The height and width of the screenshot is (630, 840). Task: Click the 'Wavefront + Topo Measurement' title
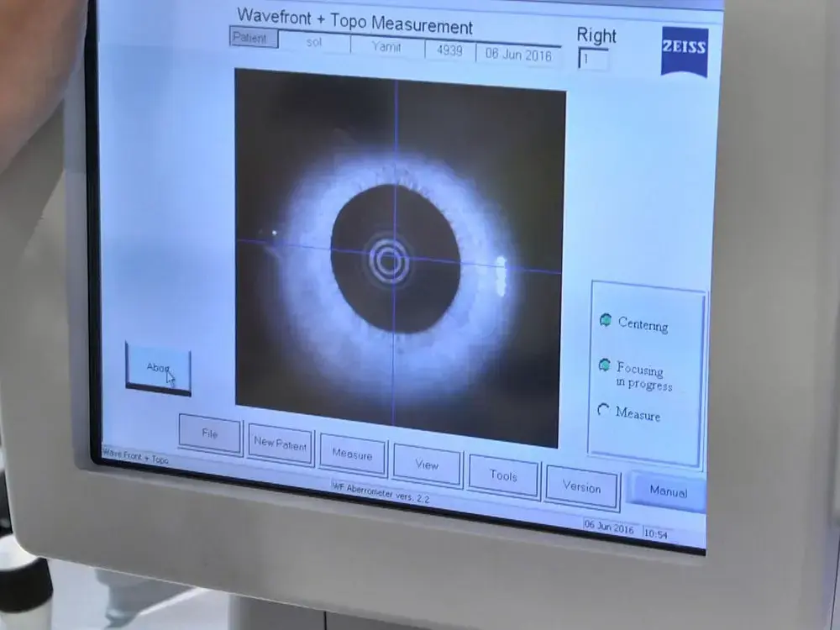pos(354,22)
